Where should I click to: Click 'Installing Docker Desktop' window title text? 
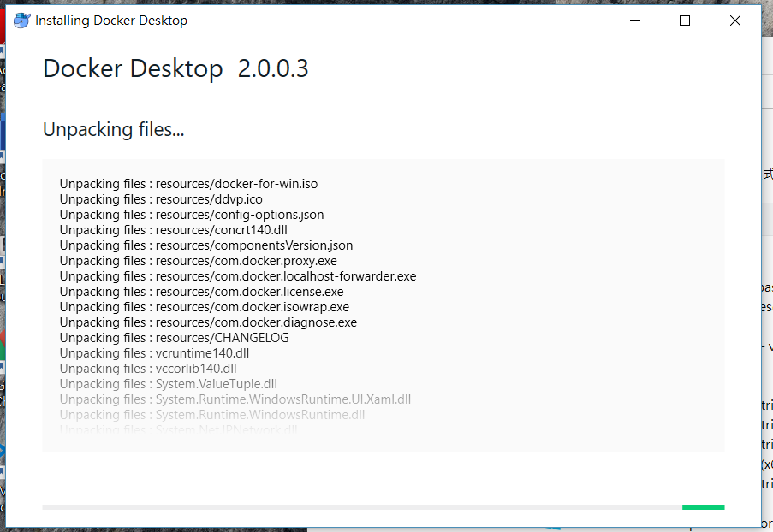click(111, 21)
